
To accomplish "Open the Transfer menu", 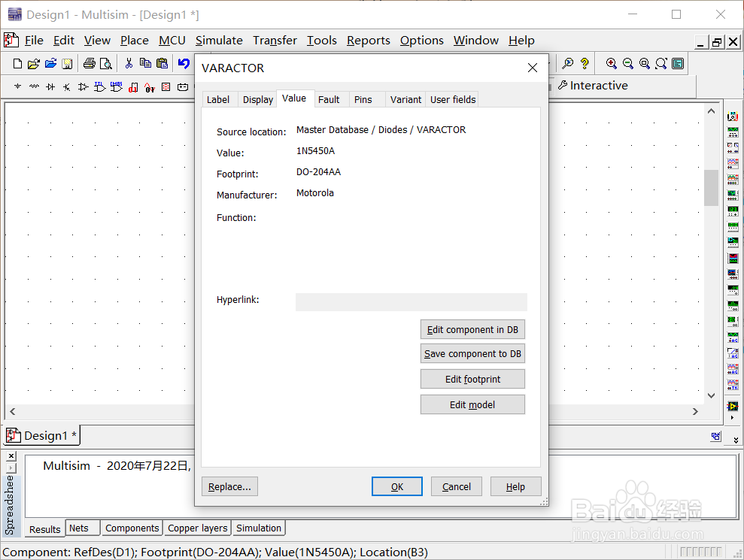I will pos(275,41).
